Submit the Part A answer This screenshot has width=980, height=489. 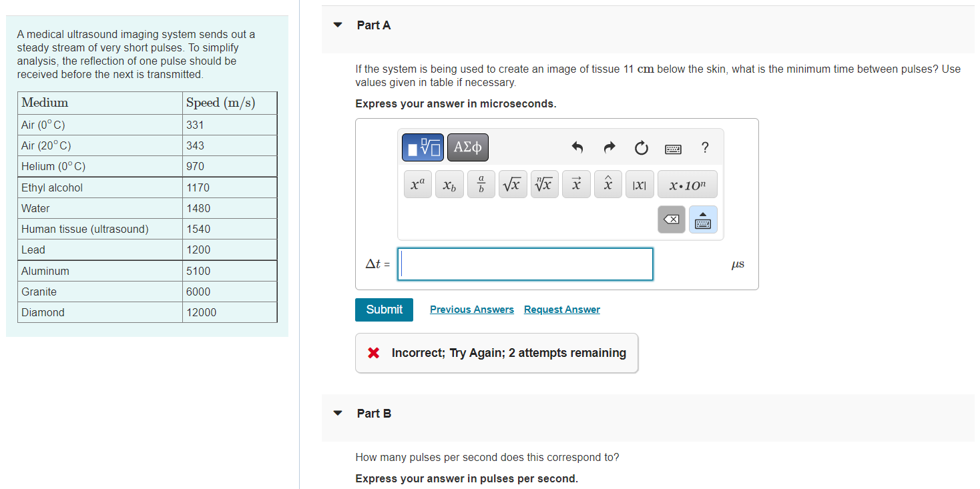[384, 310]
